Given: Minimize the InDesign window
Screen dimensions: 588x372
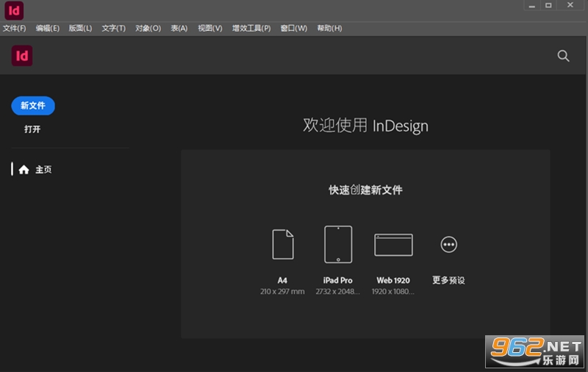Looking at the screenshot, I should (531, 6).
